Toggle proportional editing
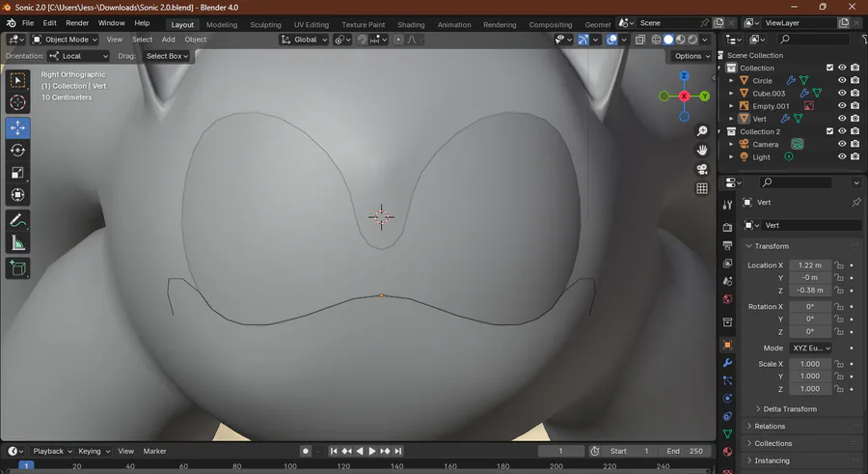 click(398, 40)
